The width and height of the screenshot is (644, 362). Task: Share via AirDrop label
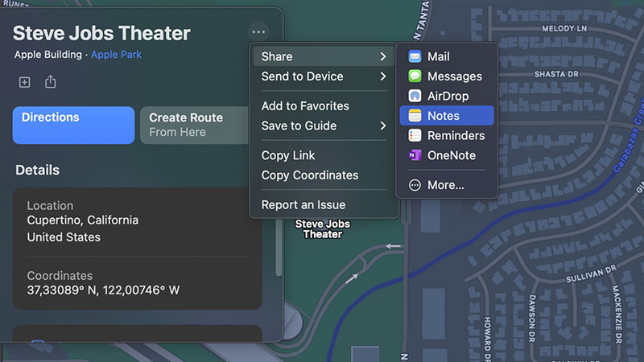pyautogui.click(x=448, y=96)
